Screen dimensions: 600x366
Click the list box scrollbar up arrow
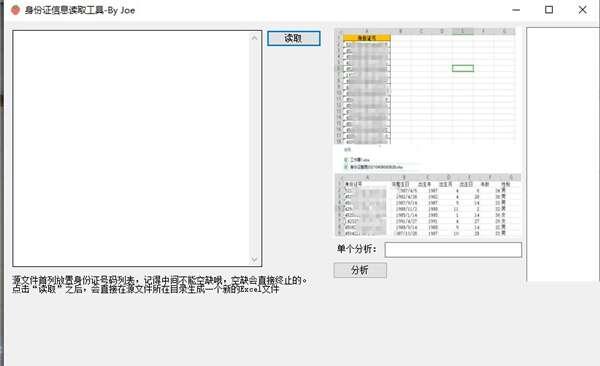coord(254,38)
